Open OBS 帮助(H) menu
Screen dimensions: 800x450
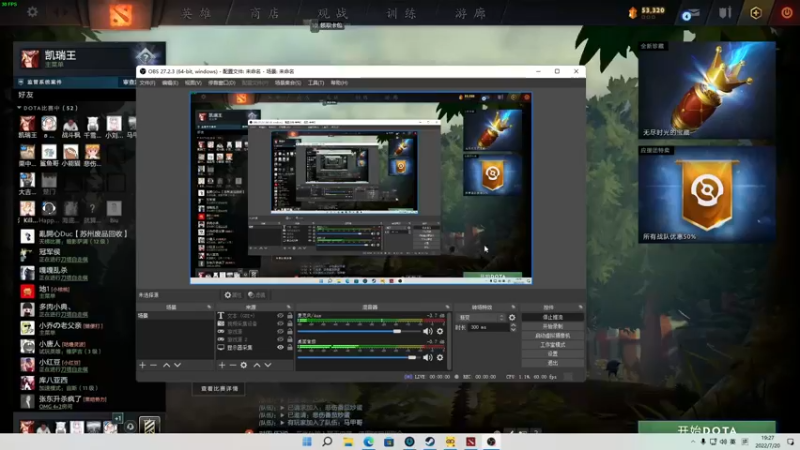(x=339, y=83)
